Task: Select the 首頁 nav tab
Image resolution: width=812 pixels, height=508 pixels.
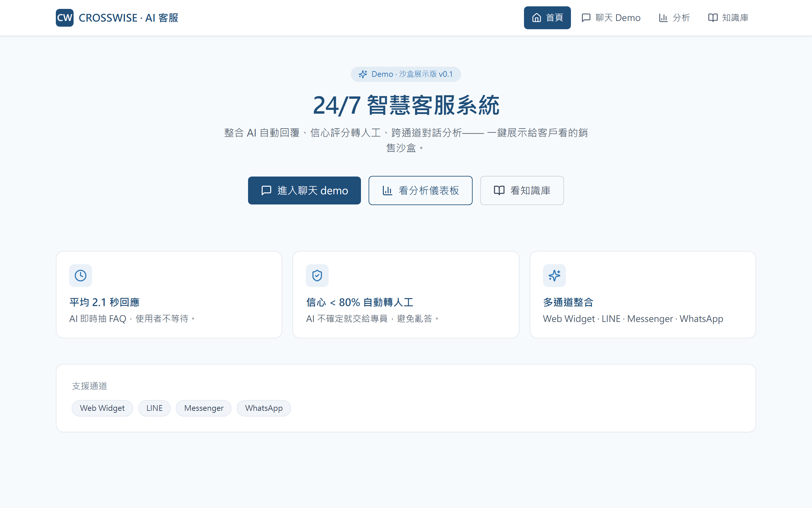Action: click(547, 17)
